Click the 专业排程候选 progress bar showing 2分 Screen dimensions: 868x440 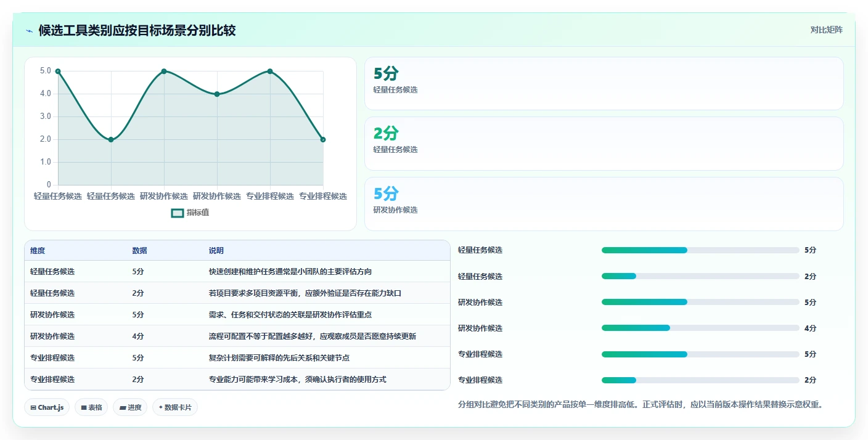[x=700, y=380]
